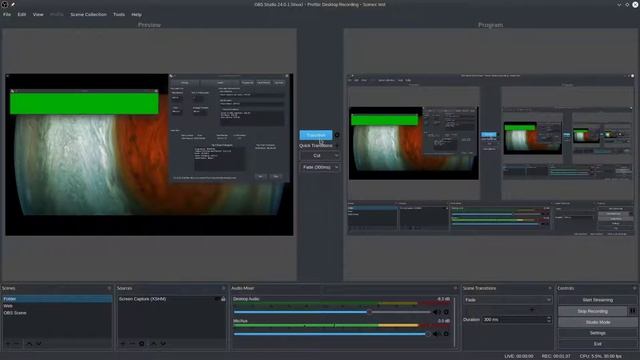
Task: Toggle Studio Mode button
Action: pyautogui.click(x=598, y=322)
